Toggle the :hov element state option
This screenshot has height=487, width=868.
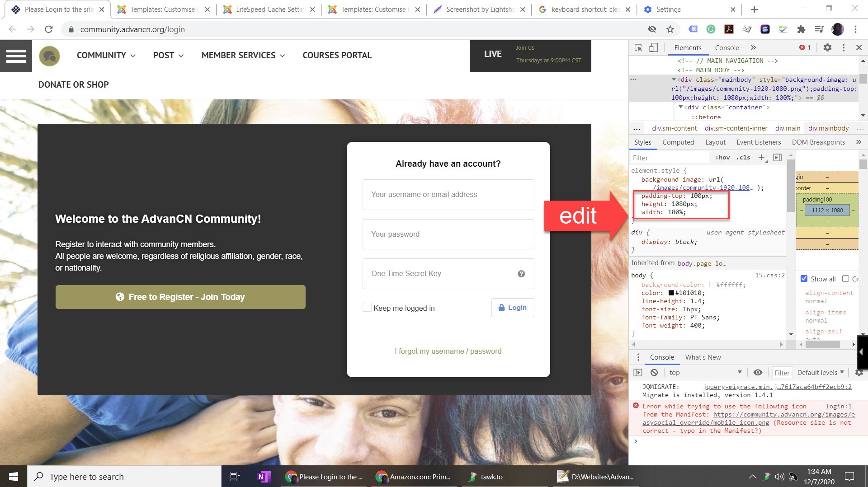[722, 157]
